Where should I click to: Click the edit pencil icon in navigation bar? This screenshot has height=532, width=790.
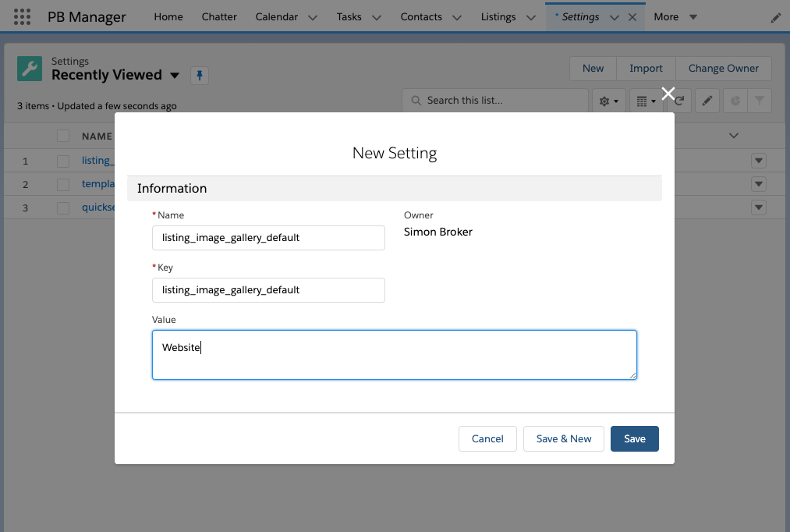pyautogui.click(x=776, y=18)
